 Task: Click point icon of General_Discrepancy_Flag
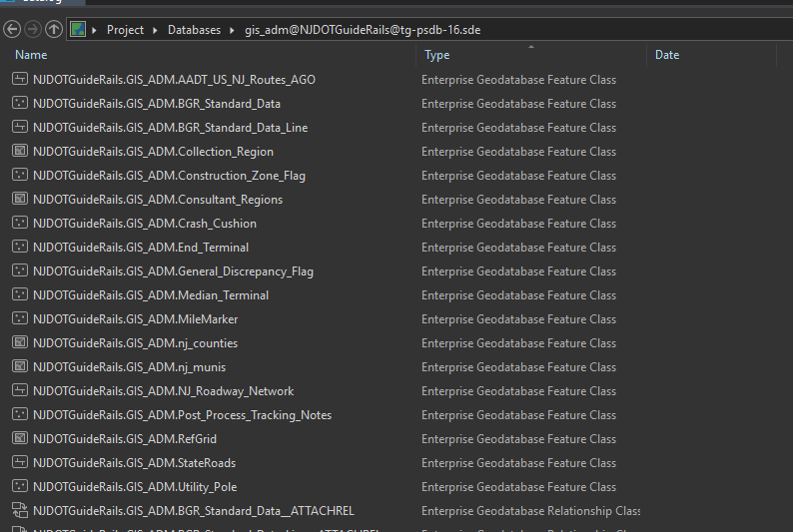click(20, 270)
